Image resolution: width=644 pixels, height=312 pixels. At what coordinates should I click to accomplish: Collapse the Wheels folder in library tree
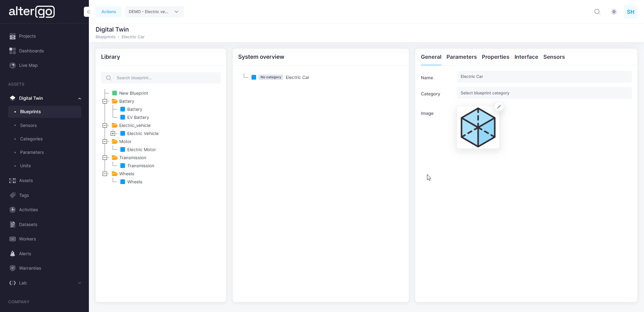105,174
